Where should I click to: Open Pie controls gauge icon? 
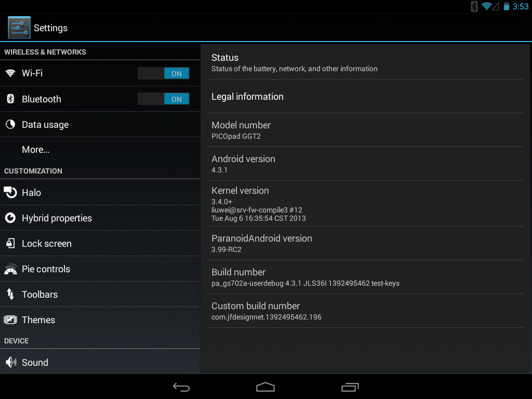pos(10,269)
